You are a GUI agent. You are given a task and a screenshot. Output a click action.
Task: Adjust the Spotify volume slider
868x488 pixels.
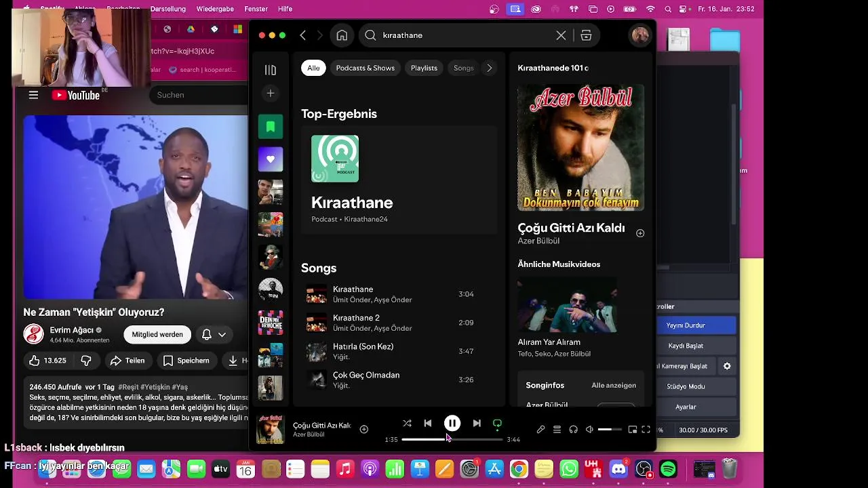tap(610, 430)
